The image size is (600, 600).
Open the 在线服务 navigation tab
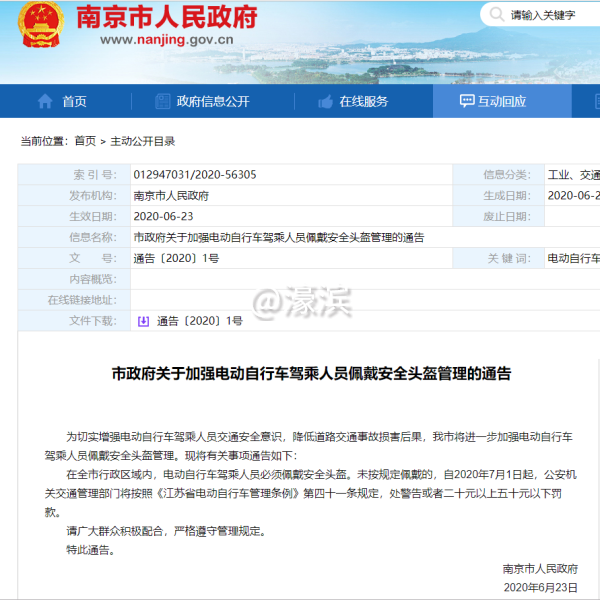point(362,101)
